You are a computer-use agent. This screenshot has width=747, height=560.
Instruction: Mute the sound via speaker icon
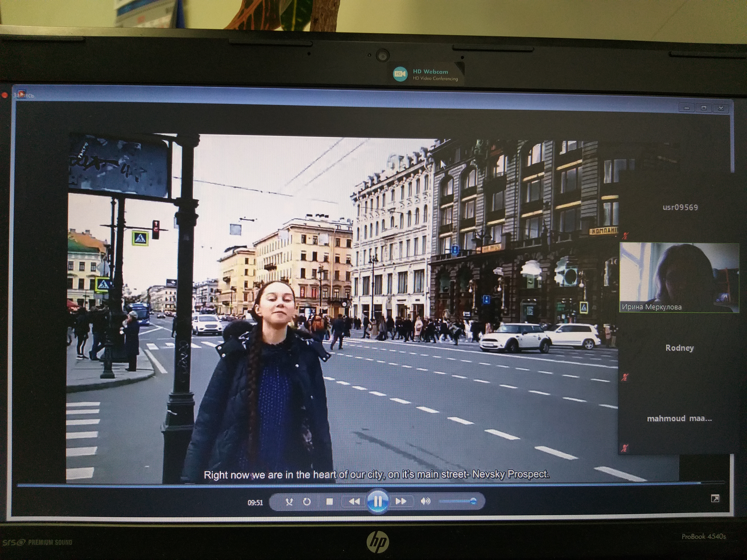click(425, 501)
